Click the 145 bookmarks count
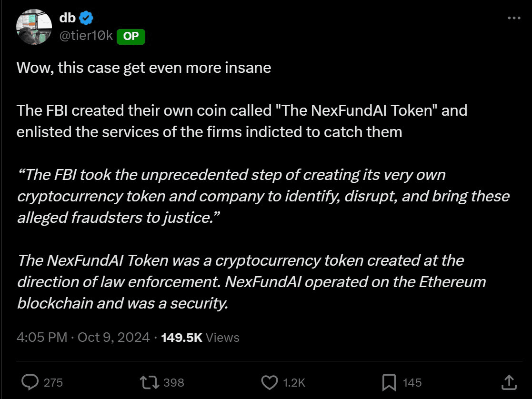This screenshot has height=399, width=532. coord(412,382)
